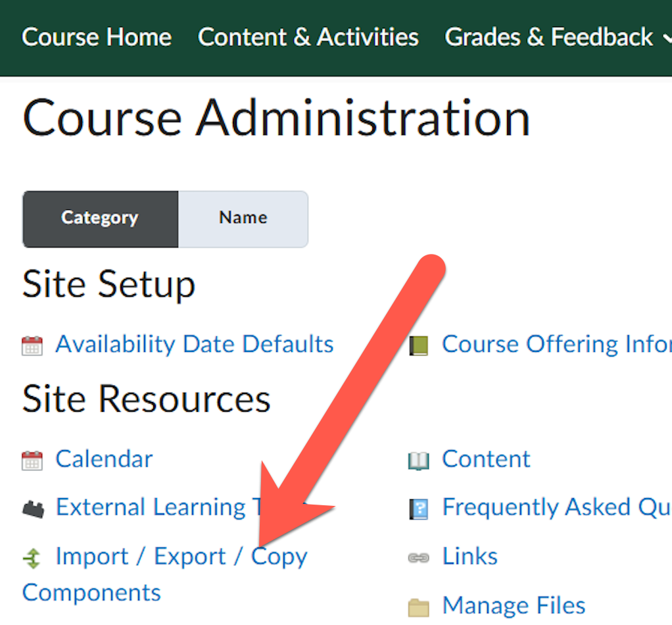The width and height of the screenshot is (672, 625).
Task: Switch the view to Name
Action: point(243,218)
